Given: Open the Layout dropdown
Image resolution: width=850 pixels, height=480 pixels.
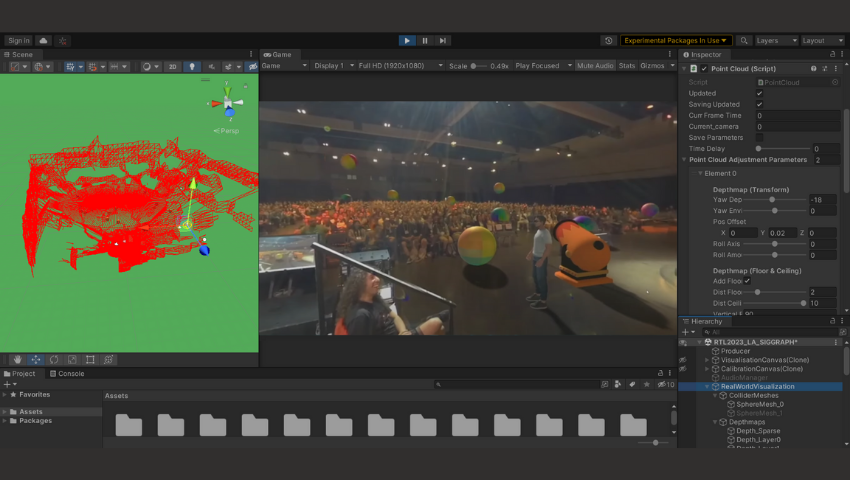Looking at the screenshot, I should [822, 41].
